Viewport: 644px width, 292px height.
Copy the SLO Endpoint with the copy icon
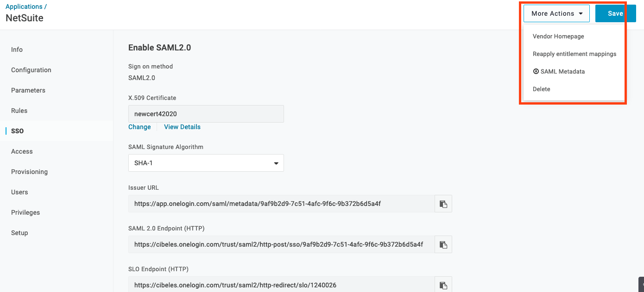[x=443, y=285]
